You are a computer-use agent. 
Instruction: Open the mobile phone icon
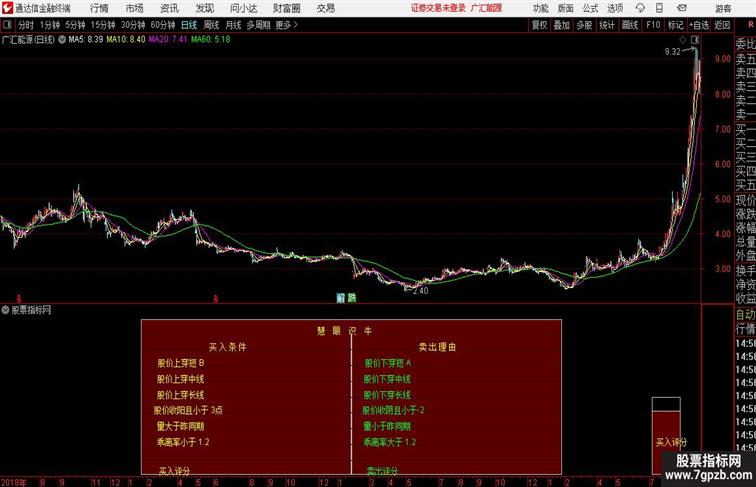click(x=659, y=8)
